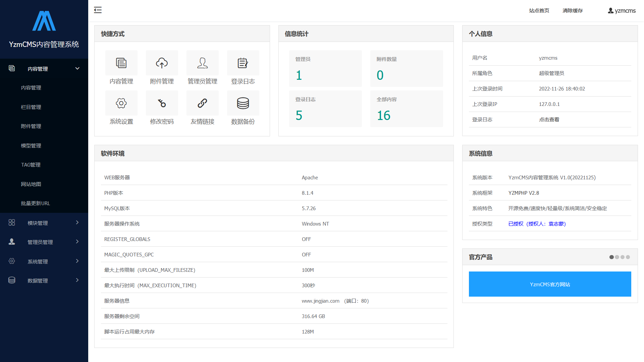Select the fourth carousel dot in 官方产品
Image resolution: width=644 pixels, height=362 pixels.
(x=628, y=257)
